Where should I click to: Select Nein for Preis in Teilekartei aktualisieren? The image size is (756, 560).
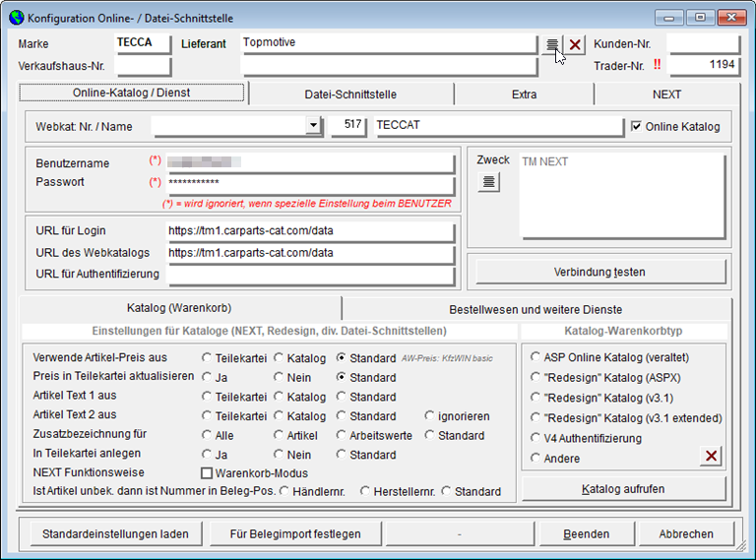[x=279, y=377]
